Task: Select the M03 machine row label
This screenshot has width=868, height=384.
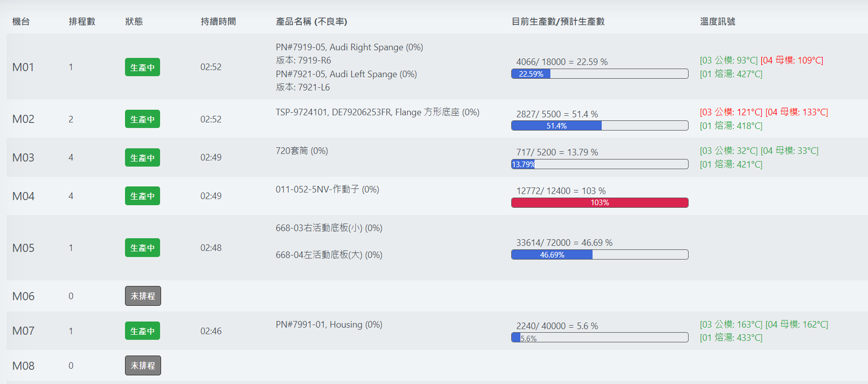Action: click(23, 157)
